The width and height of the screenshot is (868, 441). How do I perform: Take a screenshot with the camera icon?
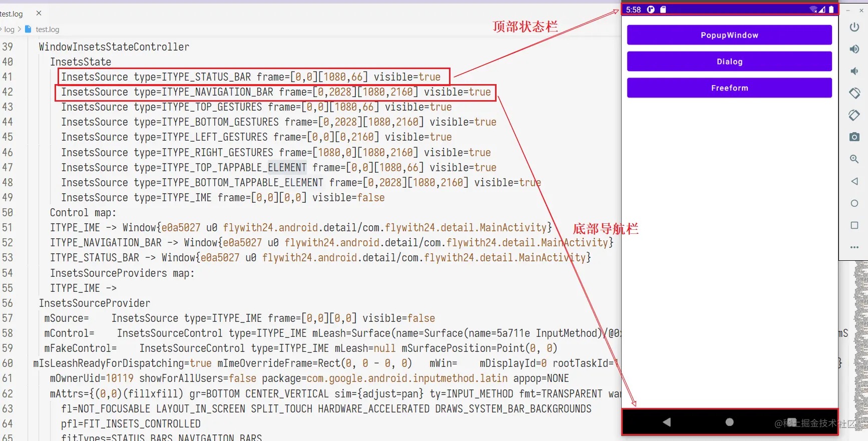(x=854, y=137)
